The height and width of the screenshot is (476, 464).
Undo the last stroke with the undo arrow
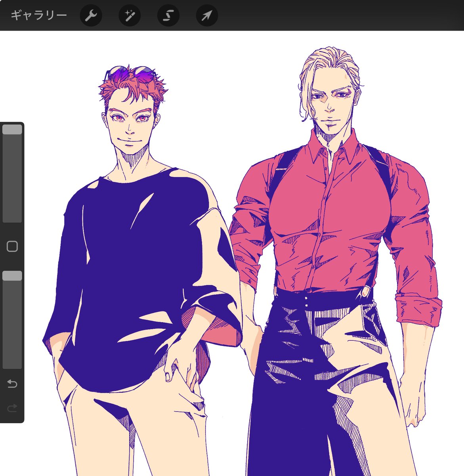tap(12, 384)
